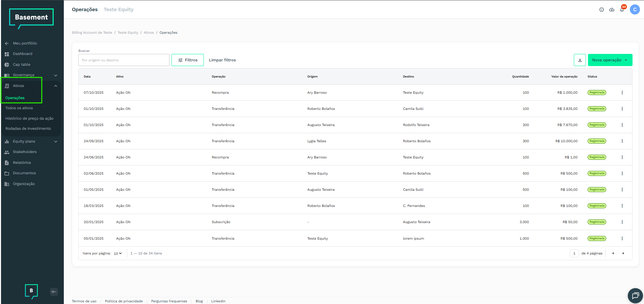Open row actions for 07/10/2025 Recompra operation
Image resolution: width=644 pixels, height=304 pixels.
click(622, 93)
